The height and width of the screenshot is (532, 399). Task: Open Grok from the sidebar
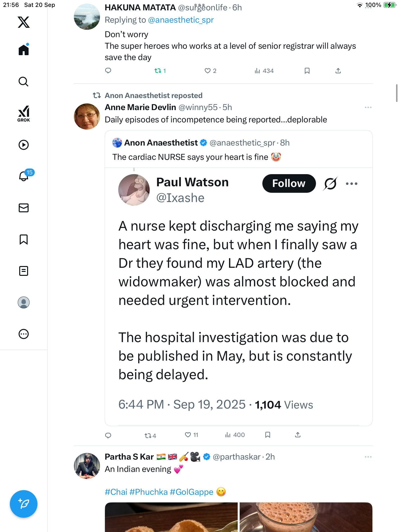[x=24, y=114]
